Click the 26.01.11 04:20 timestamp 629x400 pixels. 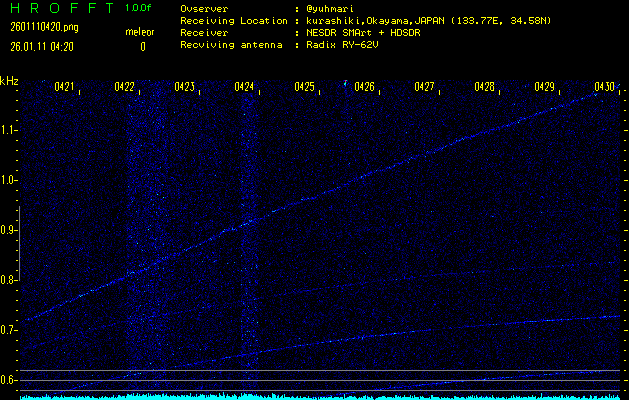pyautogui.click(x=40, y=46)
